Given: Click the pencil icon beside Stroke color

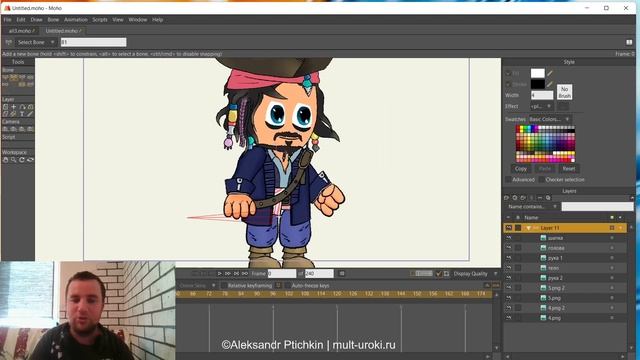Looking at the screenshot, I should tap(550, 84).
